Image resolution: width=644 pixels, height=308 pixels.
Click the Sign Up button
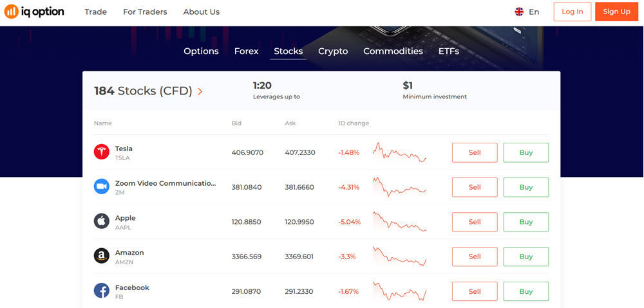(616, 12)
